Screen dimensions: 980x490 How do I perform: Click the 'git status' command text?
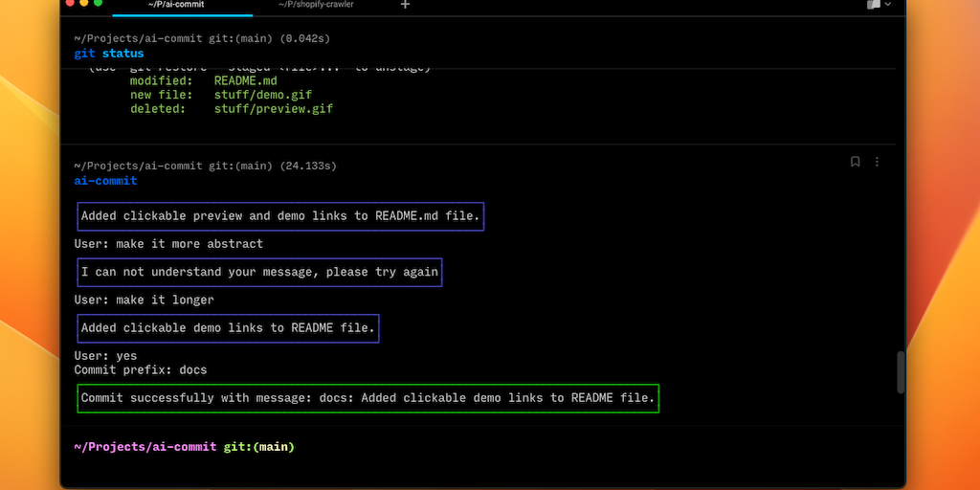point(109,54)
